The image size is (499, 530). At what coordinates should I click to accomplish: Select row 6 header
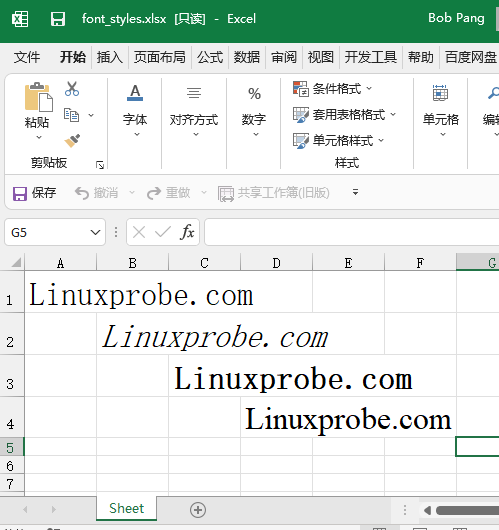[x=12, y=465]
